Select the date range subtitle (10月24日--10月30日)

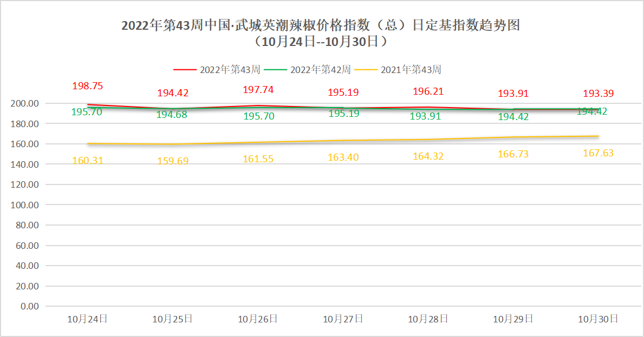[321, 41]
